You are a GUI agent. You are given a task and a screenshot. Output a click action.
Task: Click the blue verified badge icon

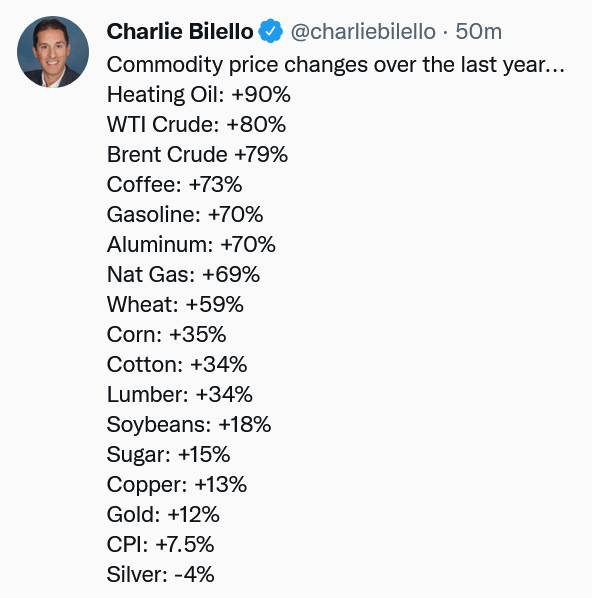click(270, 31)
